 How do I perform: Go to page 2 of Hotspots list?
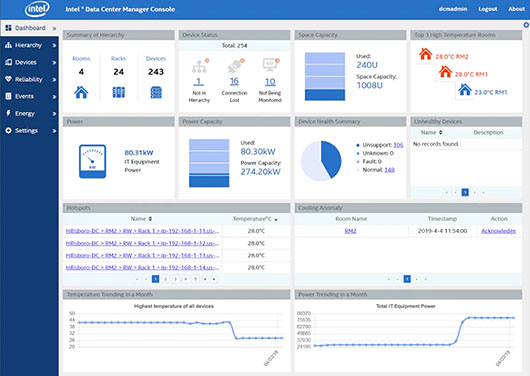pyautogui.click(x=165, y=279)
